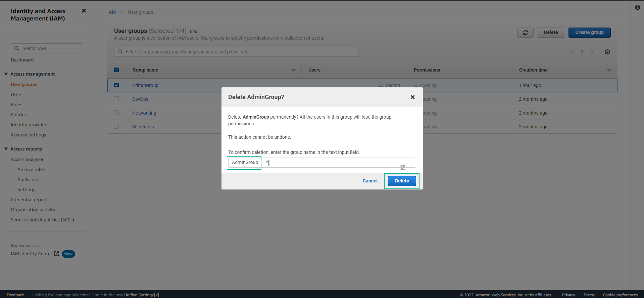The image size is (644, 298).
Task: Collapse the Access management section
Action: tap(6, 74)
